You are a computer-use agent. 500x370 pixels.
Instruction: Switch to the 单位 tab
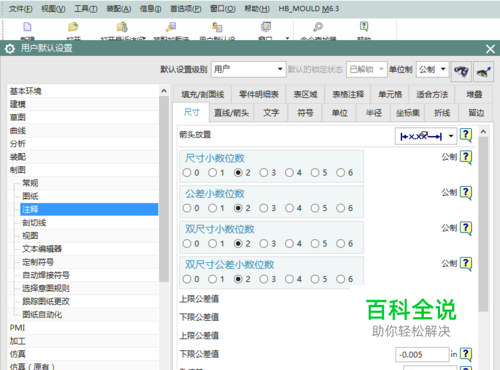(x=339, y=113)
